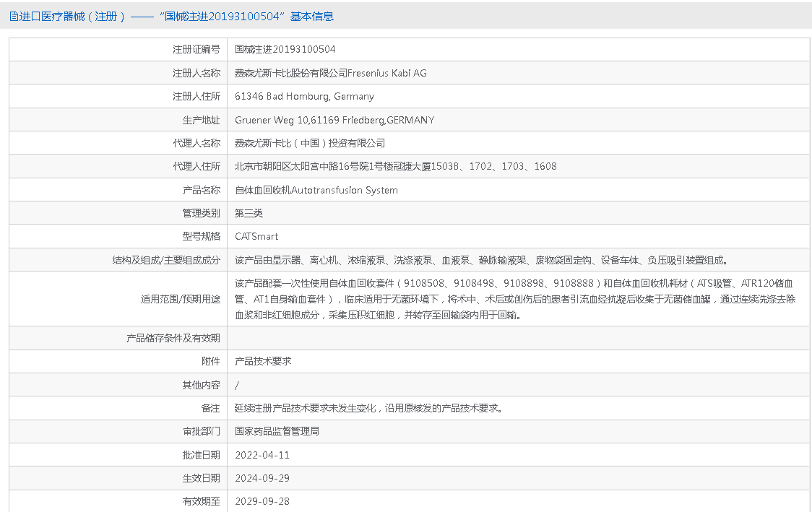
Task: Click the 备注 remarks text about 延续注册
Action: tap(368, 408)
